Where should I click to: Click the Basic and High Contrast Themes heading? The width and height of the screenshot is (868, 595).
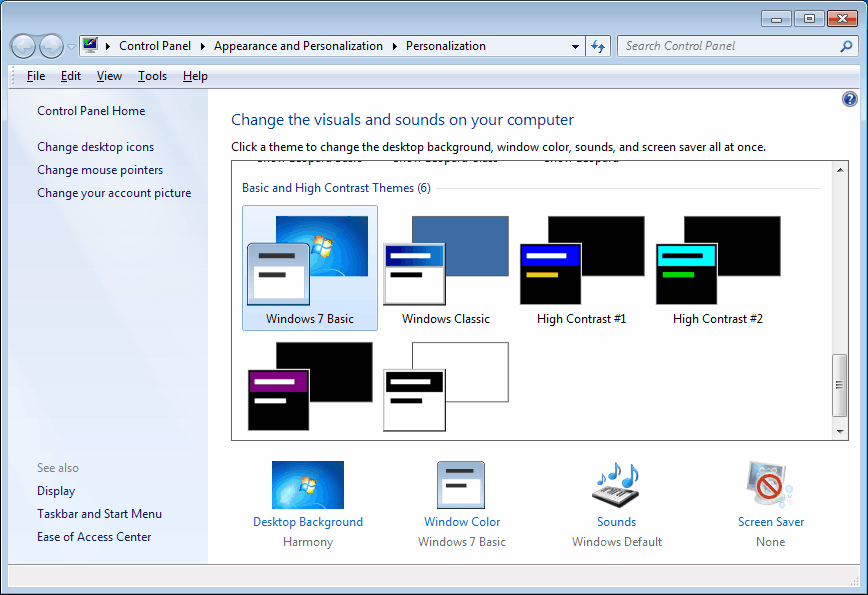pyautogui.click(x=336, y=188)
